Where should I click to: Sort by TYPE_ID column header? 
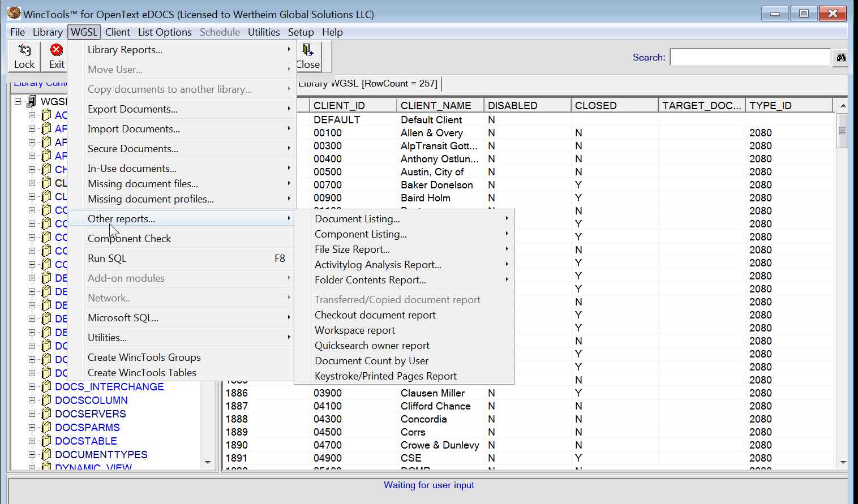(x=790, y=106)
